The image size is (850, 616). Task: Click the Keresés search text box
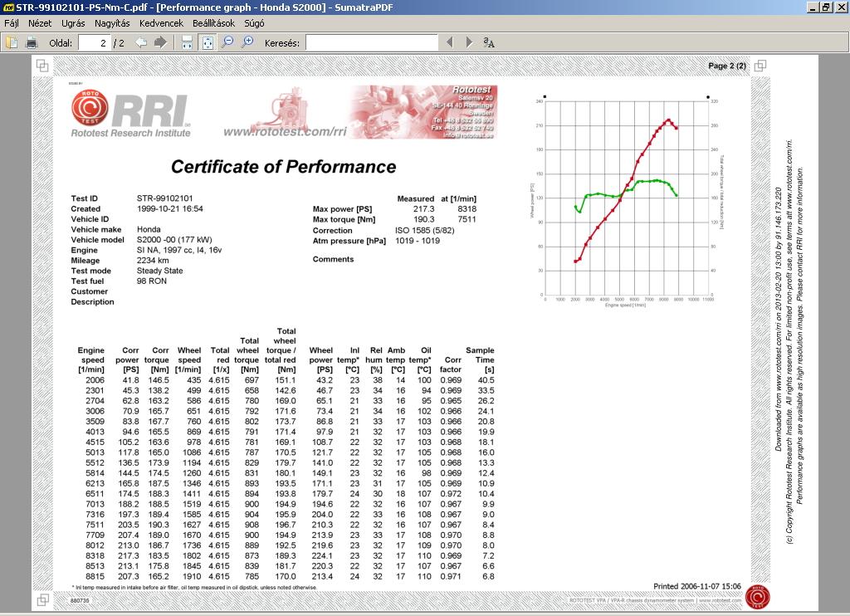pyautogui.click(x=371, y=43)
